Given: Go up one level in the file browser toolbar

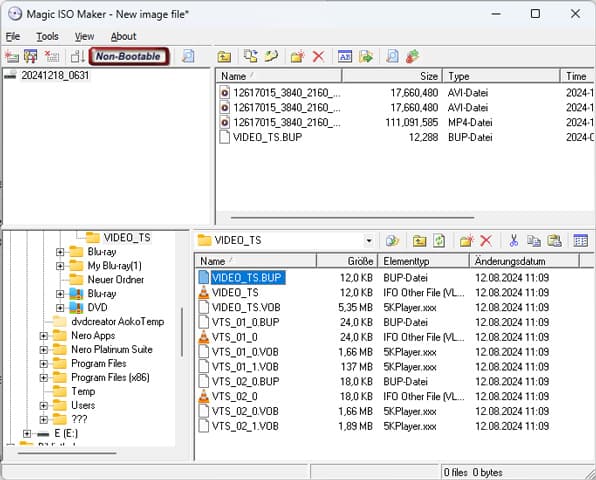Looking at the screenshot, I should (419, 241).
